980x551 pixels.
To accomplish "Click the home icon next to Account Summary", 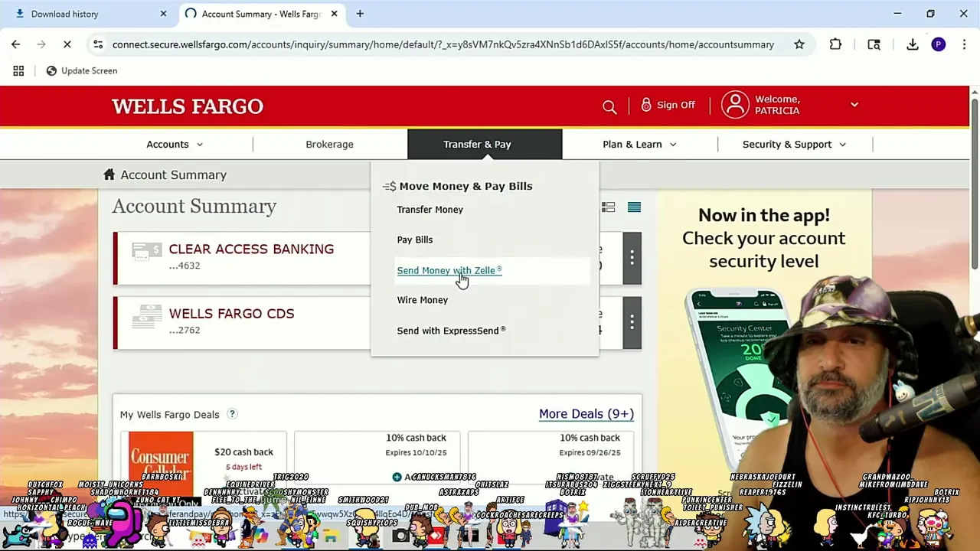I will [109, 174].
